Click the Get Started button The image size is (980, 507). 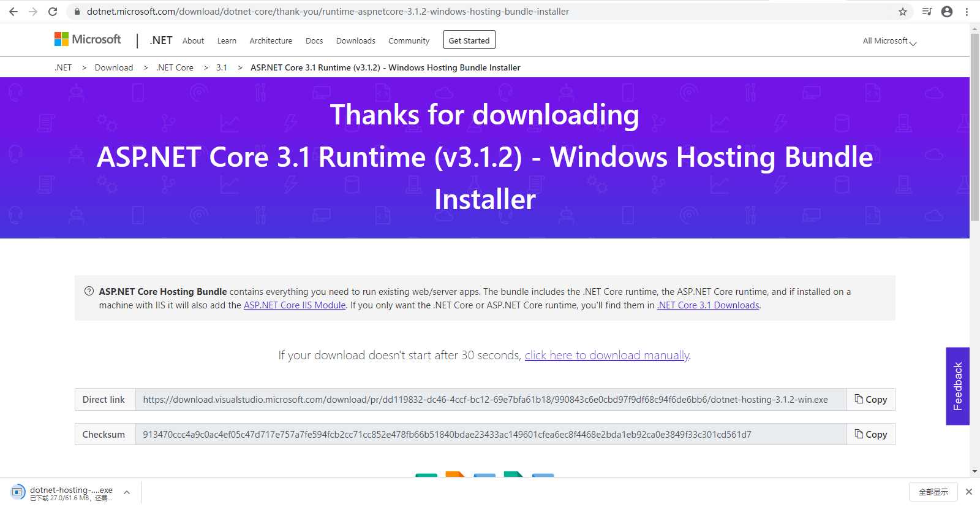pos(469,40)
